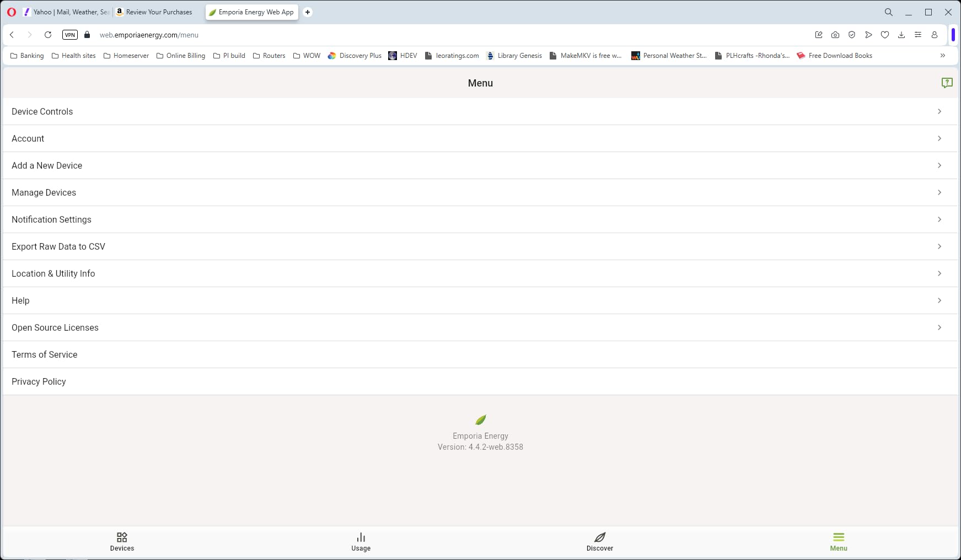This screenshot has width=961, height=560.
Task: Click the chevron on Add a New Device row
Action: click(939, 165)
